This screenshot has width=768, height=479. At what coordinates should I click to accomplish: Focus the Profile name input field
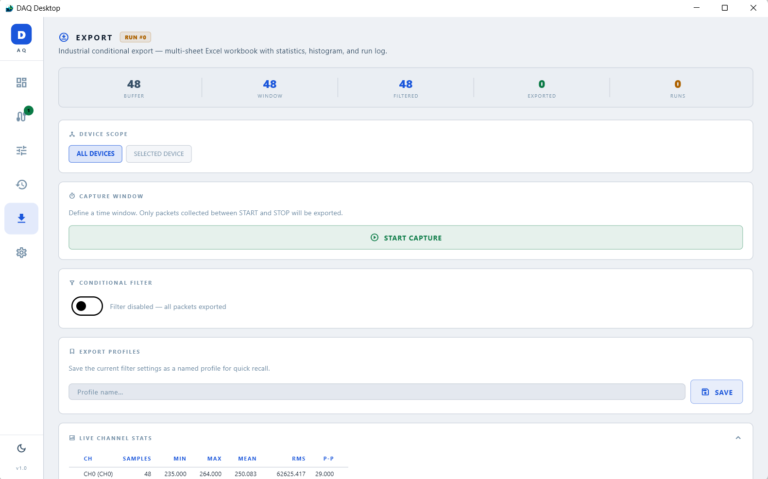click(377, 392)
